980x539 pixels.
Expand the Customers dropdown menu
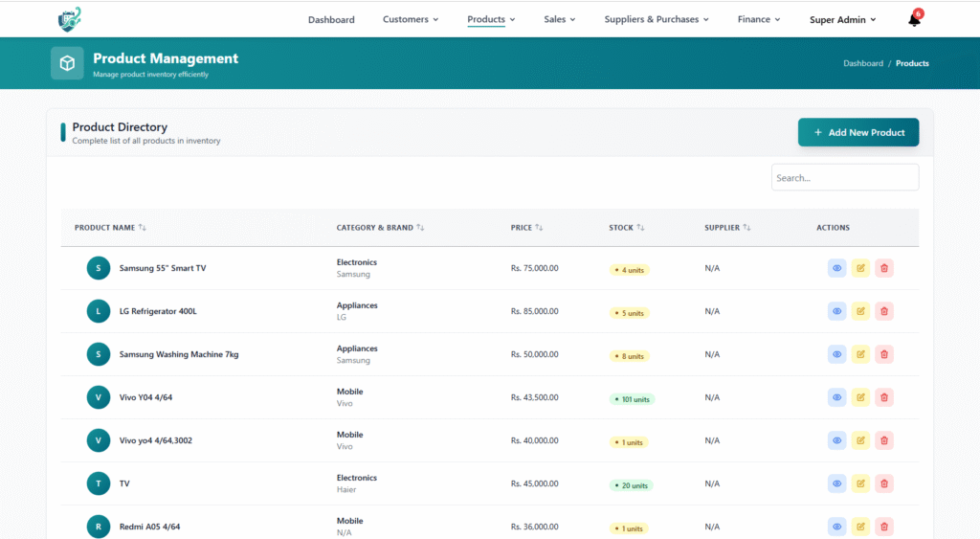[410, 19]
